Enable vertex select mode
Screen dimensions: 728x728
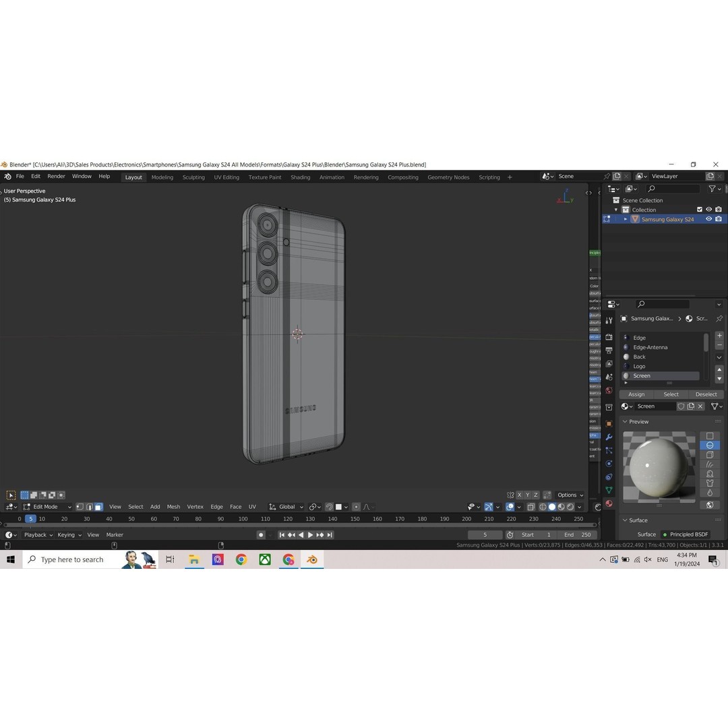[80, 506]
